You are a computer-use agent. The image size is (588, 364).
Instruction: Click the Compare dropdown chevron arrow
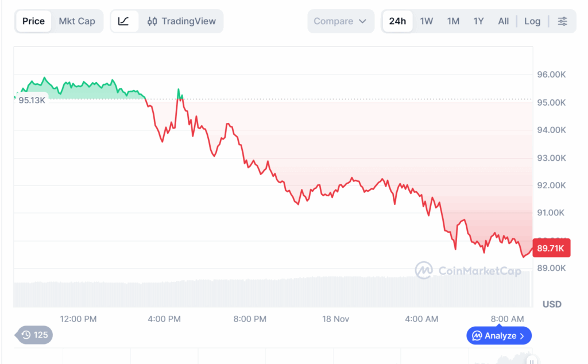(x=362, y=21)
